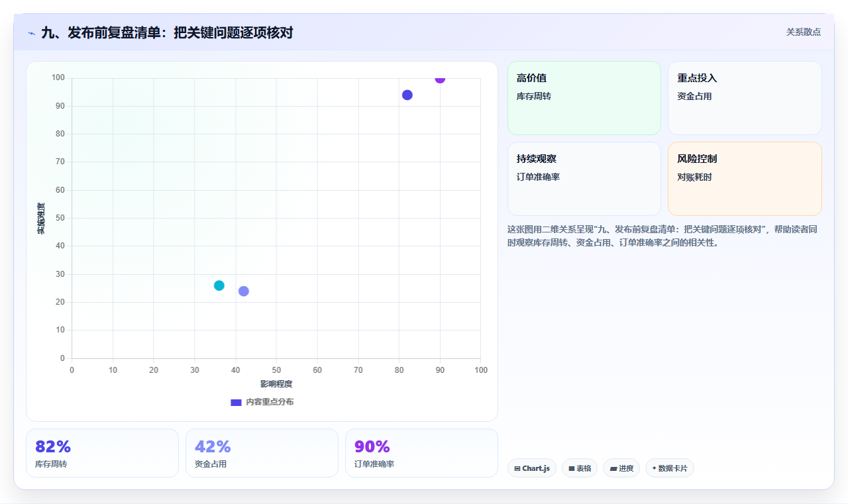The width and height of the screenshot is (848, 504).
Task: Click the Chart.js tag icon
Action: [517, 468]
